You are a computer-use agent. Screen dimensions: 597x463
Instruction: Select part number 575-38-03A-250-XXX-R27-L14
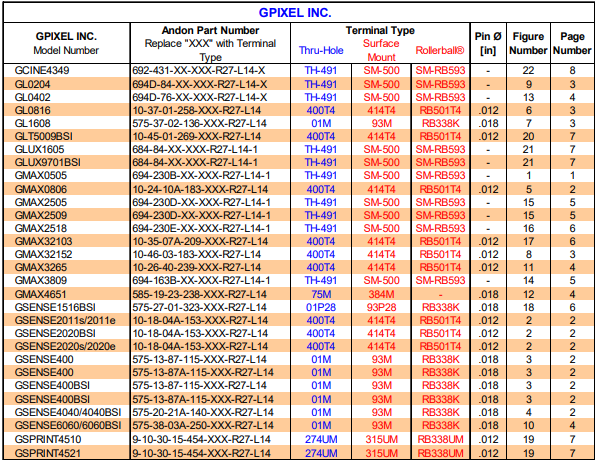click(203, 425)
